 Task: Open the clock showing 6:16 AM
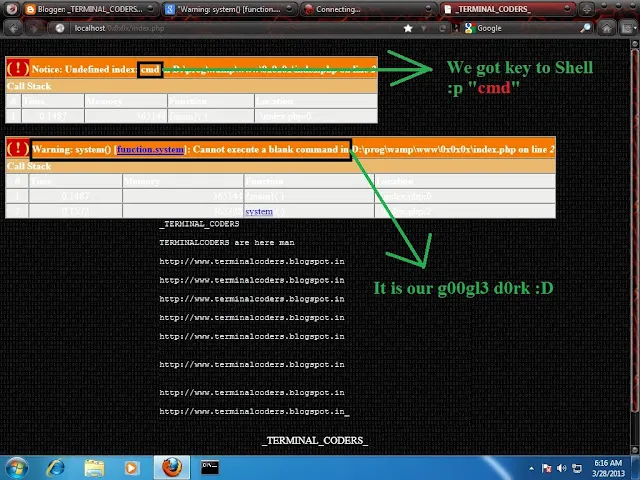pos(608,468)
